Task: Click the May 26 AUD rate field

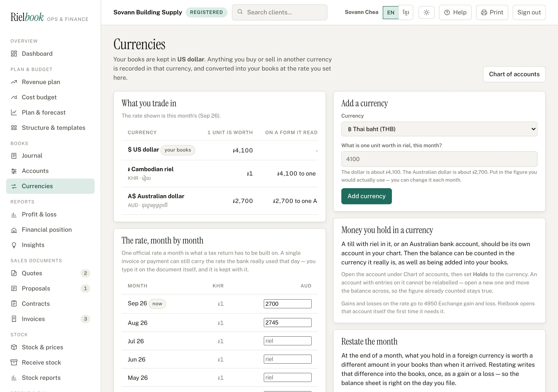Action: (288, 377)
